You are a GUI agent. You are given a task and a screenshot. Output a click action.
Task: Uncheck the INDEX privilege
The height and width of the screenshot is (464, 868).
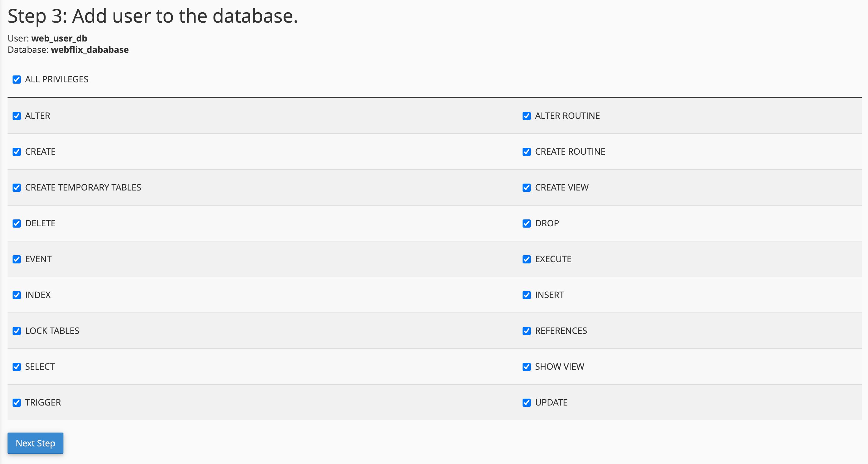(x=17, y=295)
